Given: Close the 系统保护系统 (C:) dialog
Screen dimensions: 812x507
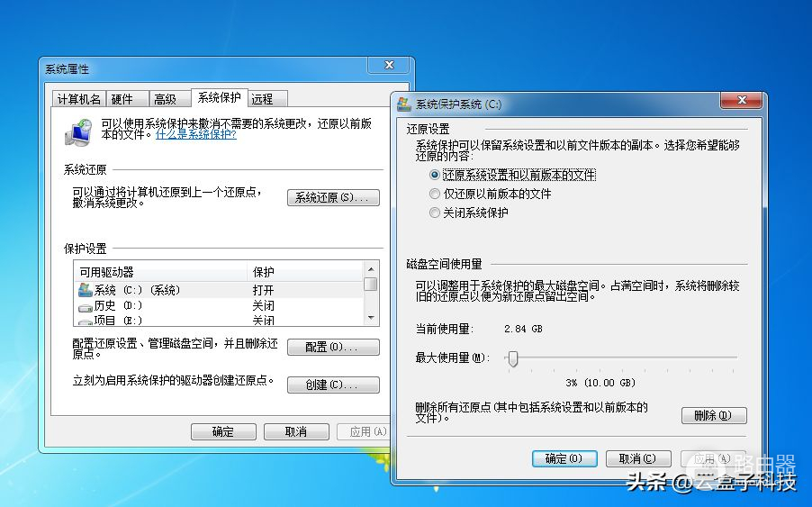Looking at the screenshot, I should click(x=743, y=101).
